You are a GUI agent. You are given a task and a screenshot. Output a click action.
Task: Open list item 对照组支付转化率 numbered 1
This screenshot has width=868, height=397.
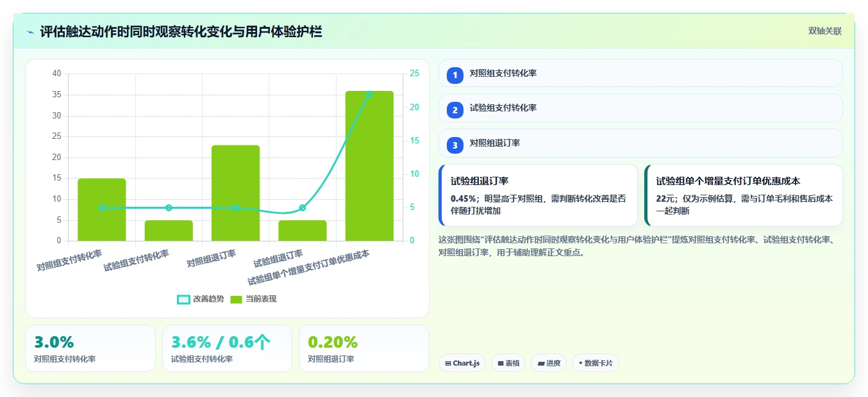[640, 73]
